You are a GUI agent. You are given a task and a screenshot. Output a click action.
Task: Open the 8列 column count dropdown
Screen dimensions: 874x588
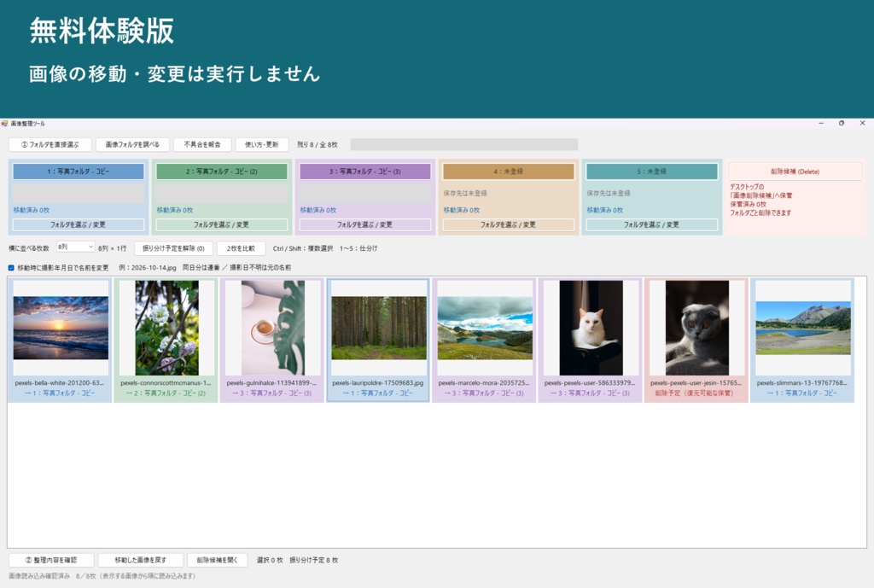(75, 247)
